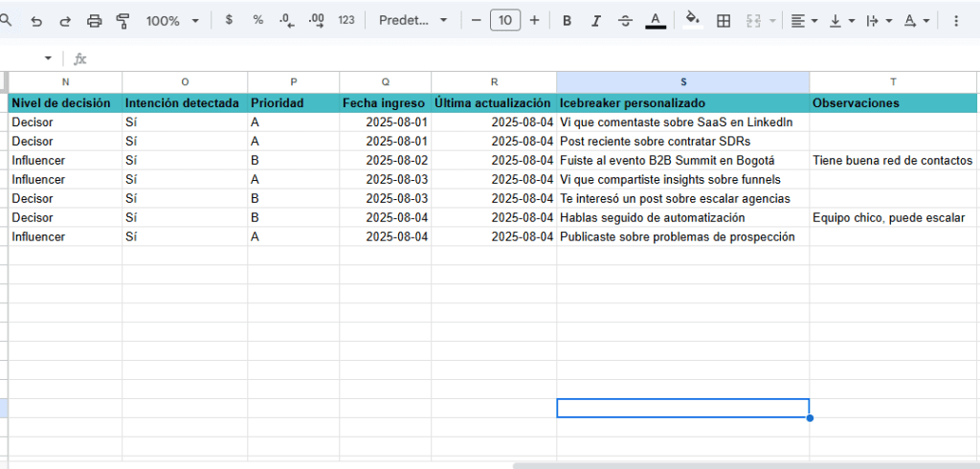Decrease decimal places
The height and width of the screenshot is (469, 980).
click(x=287, y=21)
